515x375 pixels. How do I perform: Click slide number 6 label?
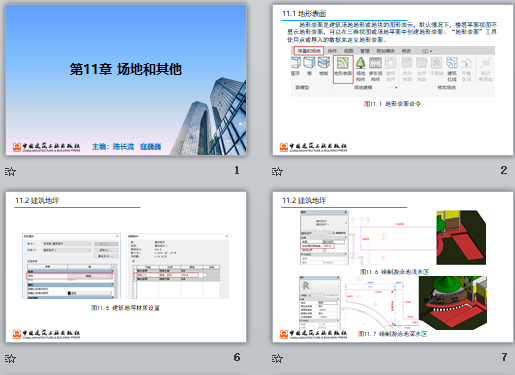(237, 357)
